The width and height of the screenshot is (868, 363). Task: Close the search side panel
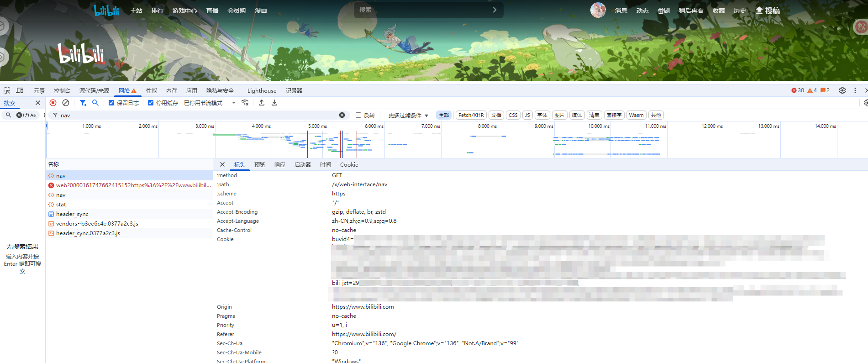coord(38,103)
